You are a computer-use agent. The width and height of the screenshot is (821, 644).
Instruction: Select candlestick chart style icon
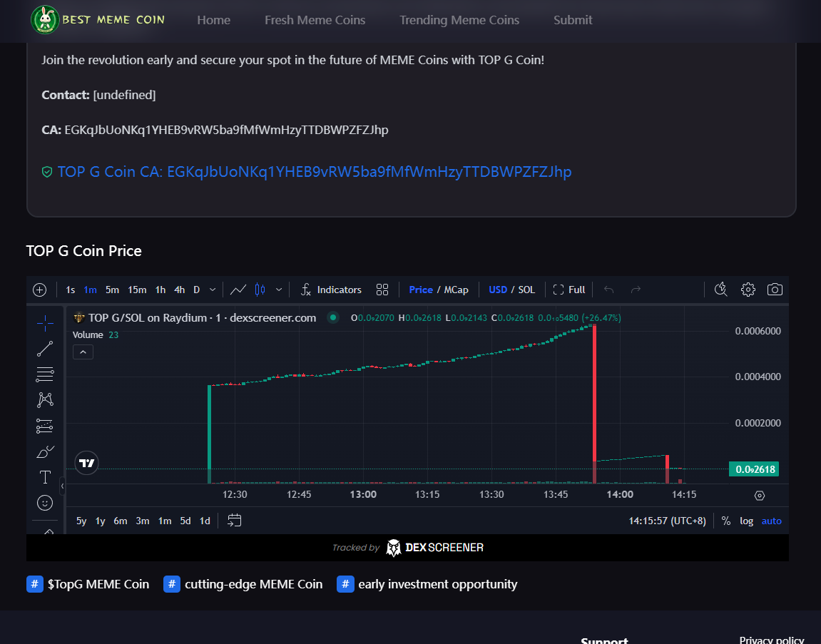pos(260,290)
